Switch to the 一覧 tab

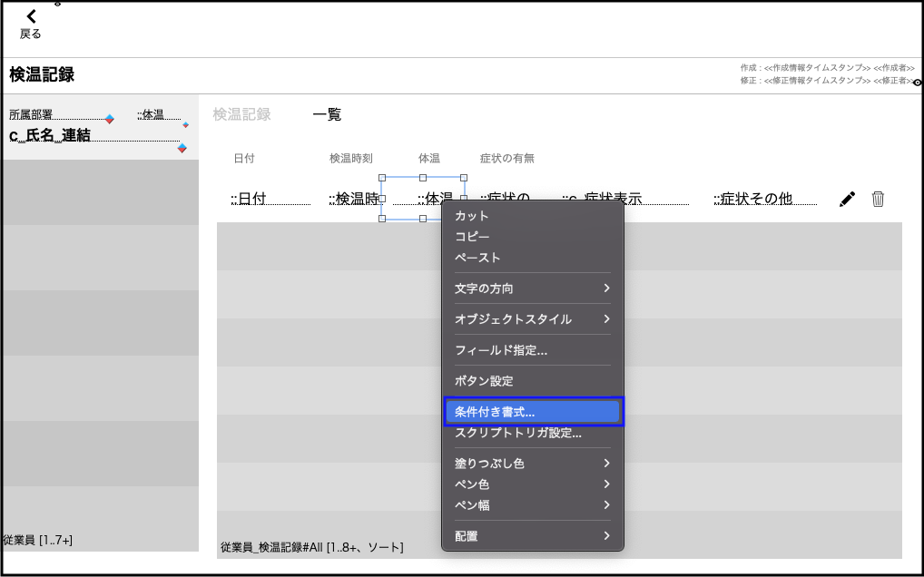click(x=327, y=115)
